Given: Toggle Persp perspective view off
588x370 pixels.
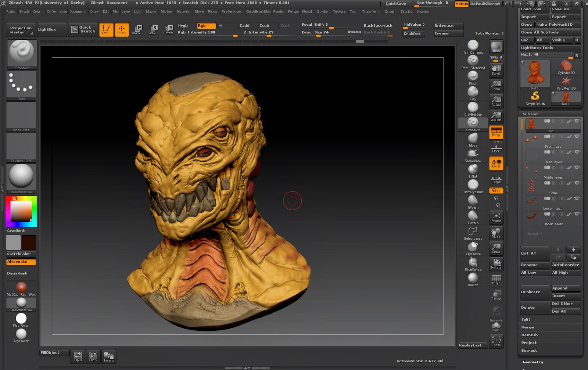Looking at the screenshot, I should (x=496, y=132).
